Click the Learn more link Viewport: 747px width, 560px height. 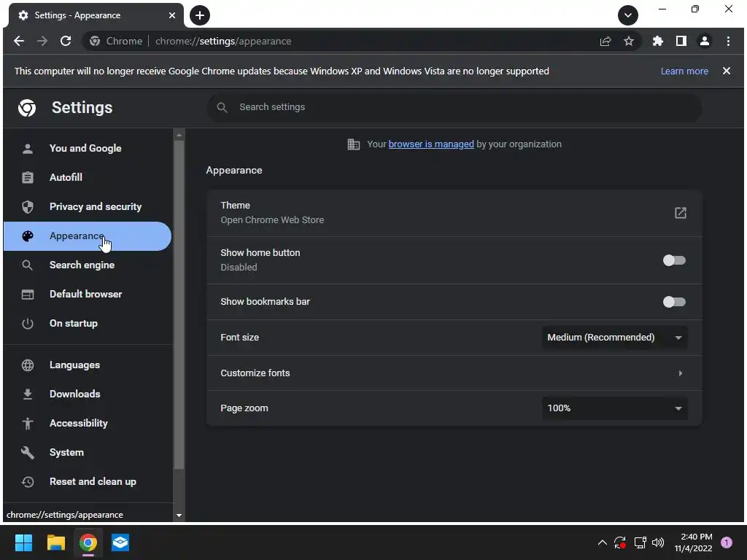pyautogui.click(x=684, y=71)
